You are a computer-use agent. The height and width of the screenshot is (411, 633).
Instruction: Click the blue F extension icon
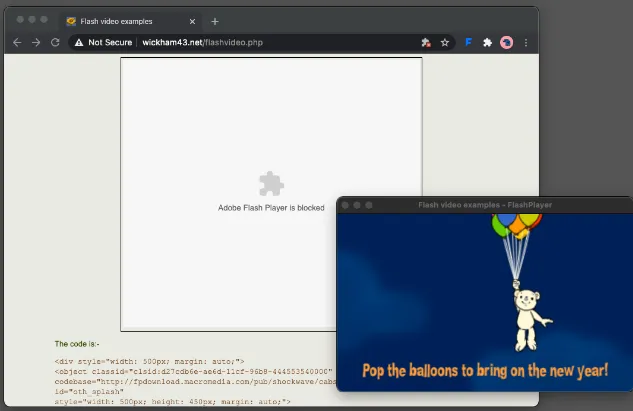click(468, 42)
